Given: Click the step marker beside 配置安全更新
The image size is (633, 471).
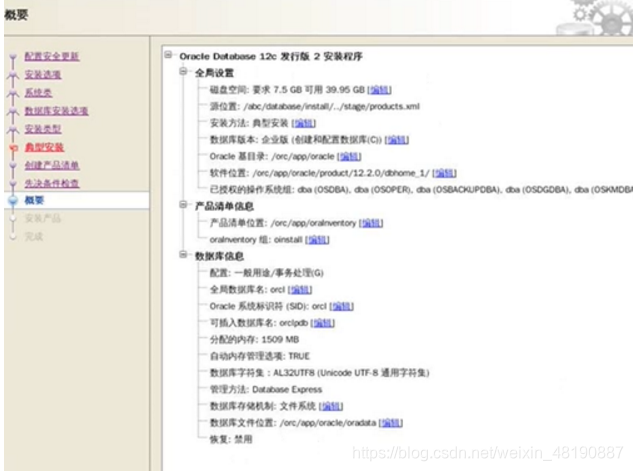Looking at the screenshot, I should [x=13, y=57].
